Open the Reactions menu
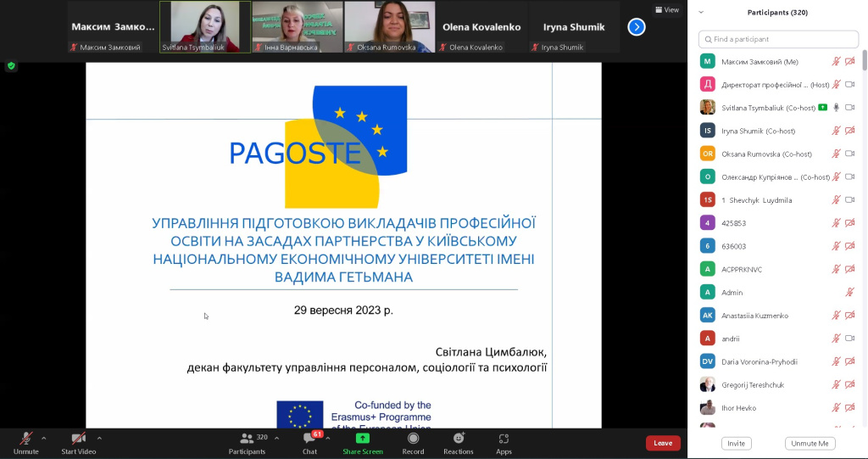The width and height of the screenshot is (868, 459). coord(459,443)
